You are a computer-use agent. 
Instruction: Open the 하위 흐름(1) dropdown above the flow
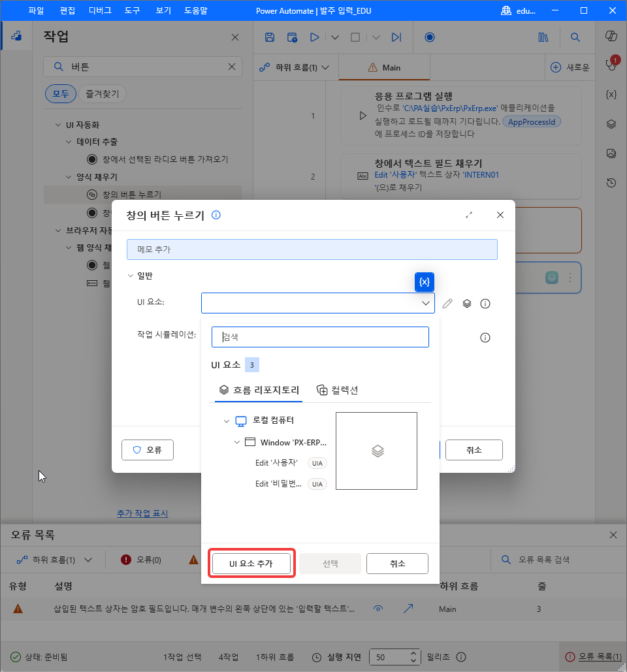[x=295, y=67]
